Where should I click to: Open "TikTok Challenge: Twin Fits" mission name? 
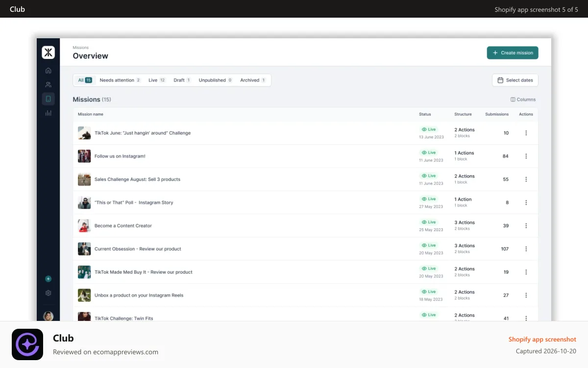(x=124, y=318)
